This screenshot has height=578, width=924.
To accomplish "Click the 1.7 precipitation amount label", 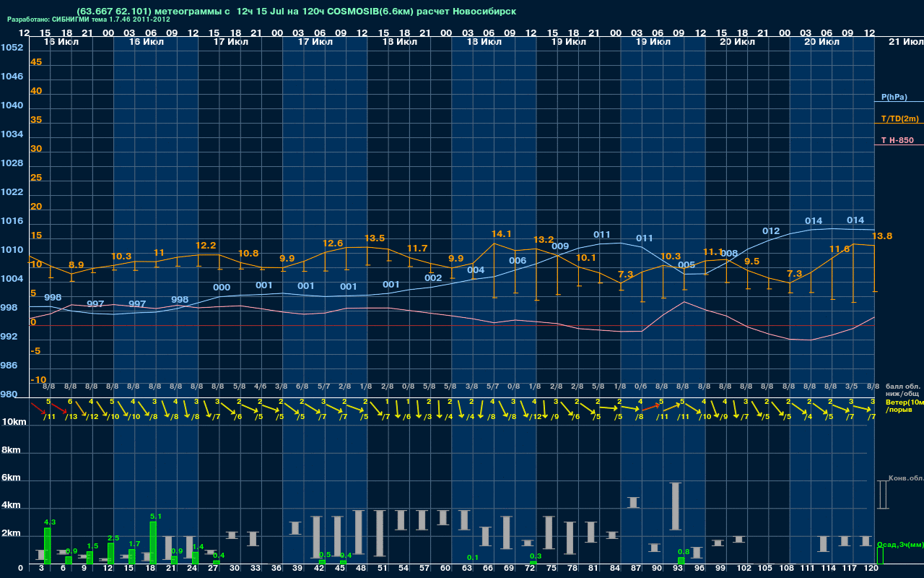I will point(134,543).
